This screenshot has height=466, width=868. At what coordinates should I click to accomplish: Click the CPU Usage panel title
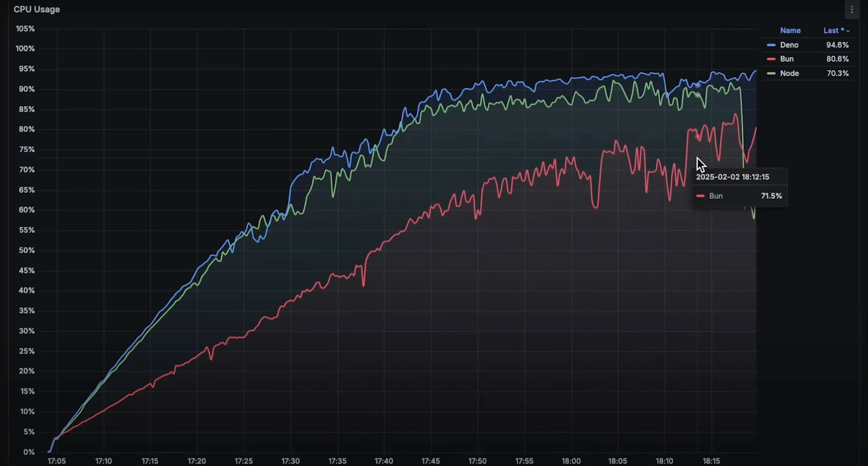[37, 9]
